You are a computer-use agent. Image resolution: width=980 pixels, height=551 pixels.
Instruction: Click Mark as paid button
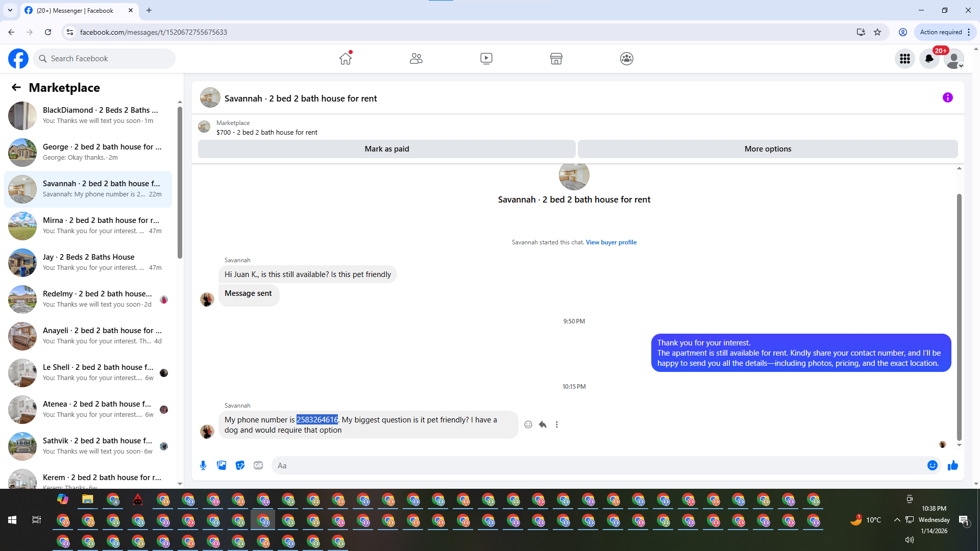pos(386,149)
